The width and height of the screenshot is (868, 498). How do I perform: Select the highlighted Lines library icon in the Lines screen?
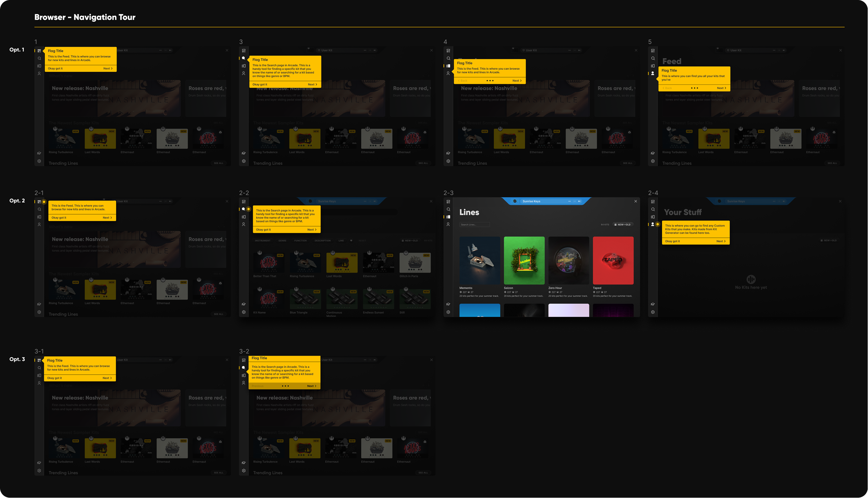click(x=448, y=217)
